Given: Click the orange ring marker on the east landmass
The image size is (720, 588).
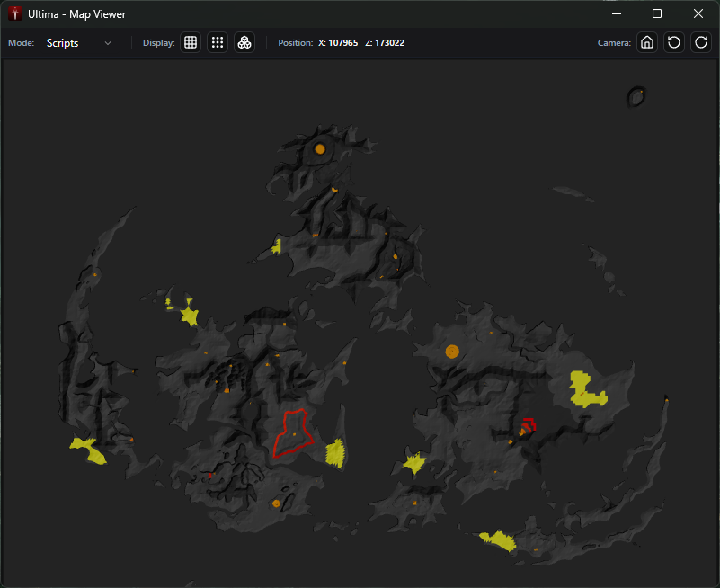Looking at the screenshot, I should [452, 352].
